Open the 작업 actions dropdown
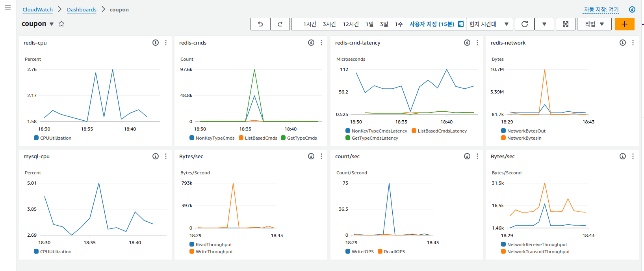 click(x=594, y=24)
